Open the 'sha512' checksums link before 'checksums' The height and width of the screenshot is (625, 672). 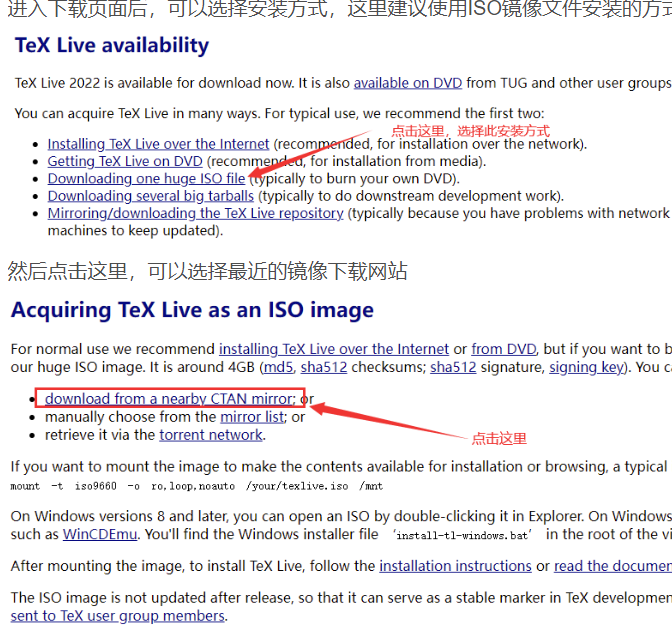pyautogui.click(x=324, y=367)
